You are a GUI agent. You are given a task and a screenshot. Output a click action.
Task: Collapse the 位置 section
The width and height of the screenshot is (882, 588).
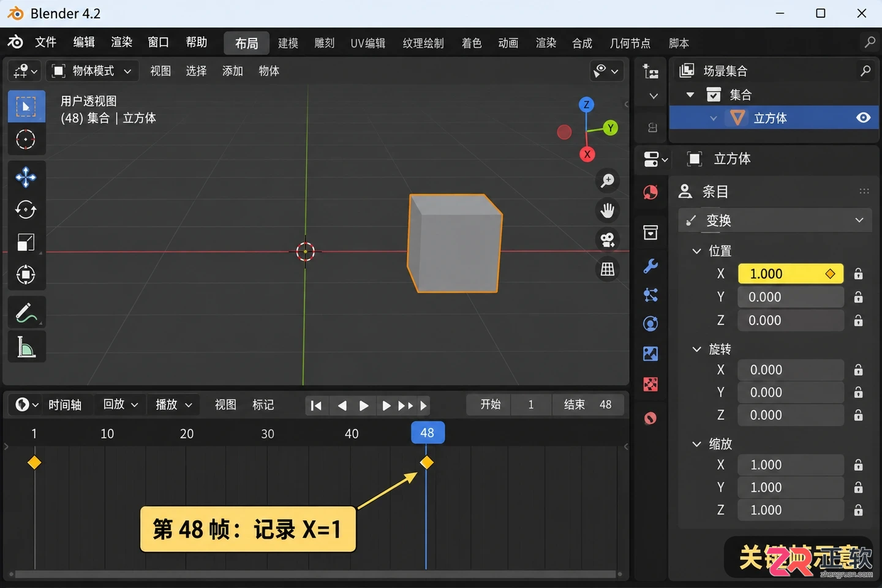[x=696, y=251]
